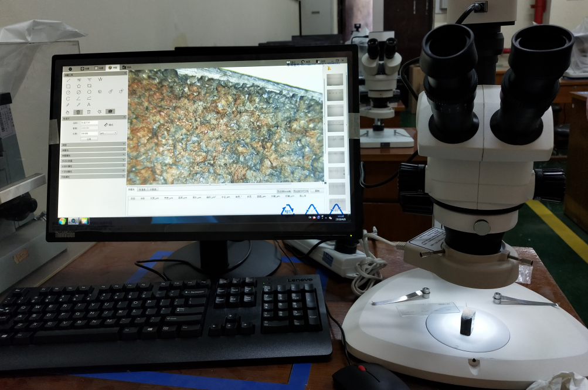Open the second results tab below the image
The image size is (588, 390).
(x=142, y=190)
